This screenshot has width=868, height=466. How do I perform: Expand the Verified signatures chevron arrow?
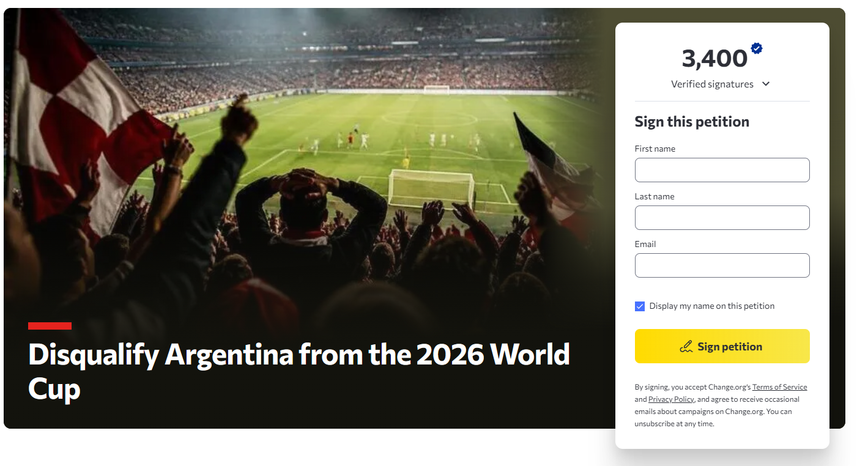pos(766,84)
